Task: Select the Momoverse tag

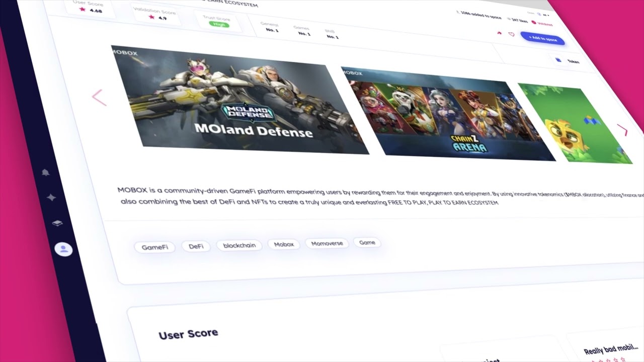Action: point(327,243)
